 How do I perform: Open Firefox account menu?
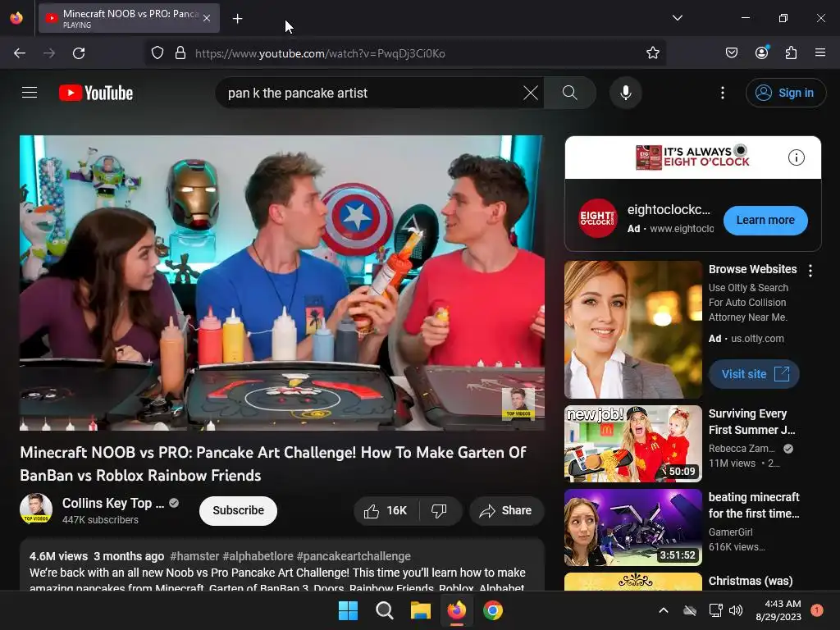[761, 52]
